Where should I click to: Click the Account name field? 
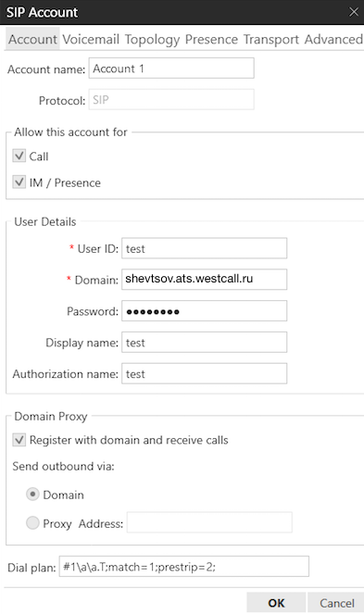[x=171, y=69]
